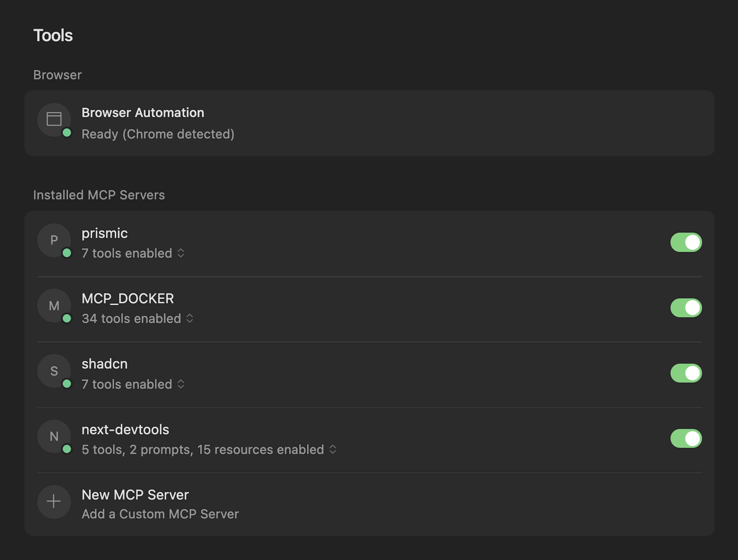
Task: Switch off the next-devtools server
Action: pyautogui.click(x=686, y=438)
